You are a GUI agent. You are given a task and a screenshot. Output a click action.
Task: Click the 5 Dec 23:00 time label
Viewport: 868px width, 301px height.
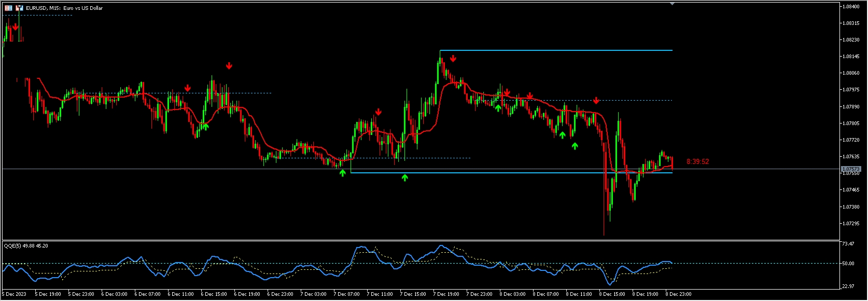point(81,294)
